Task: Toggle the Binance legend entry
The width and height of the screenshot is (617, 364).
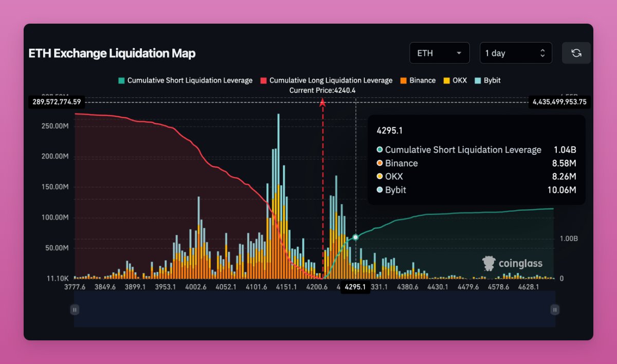Action: (x=418, y=80)
